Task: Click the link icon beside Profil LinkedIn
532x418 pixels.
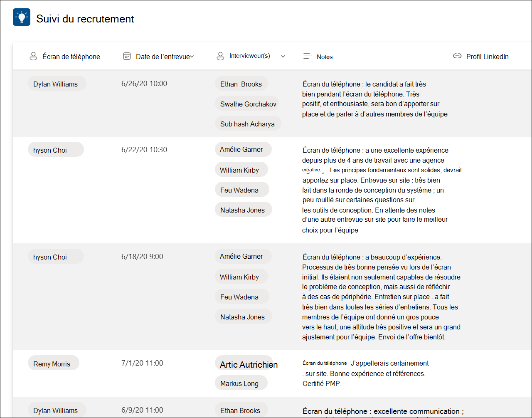Action: click(457, 56)
